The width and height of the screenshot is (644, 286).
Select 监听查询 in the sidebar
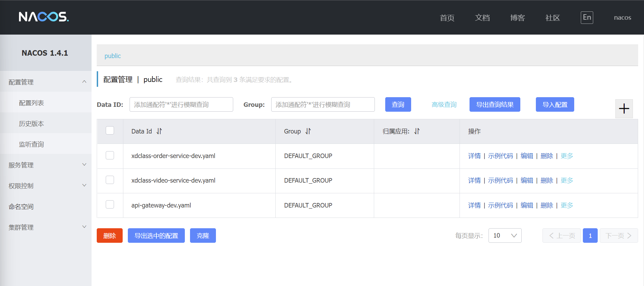point(46,144)
